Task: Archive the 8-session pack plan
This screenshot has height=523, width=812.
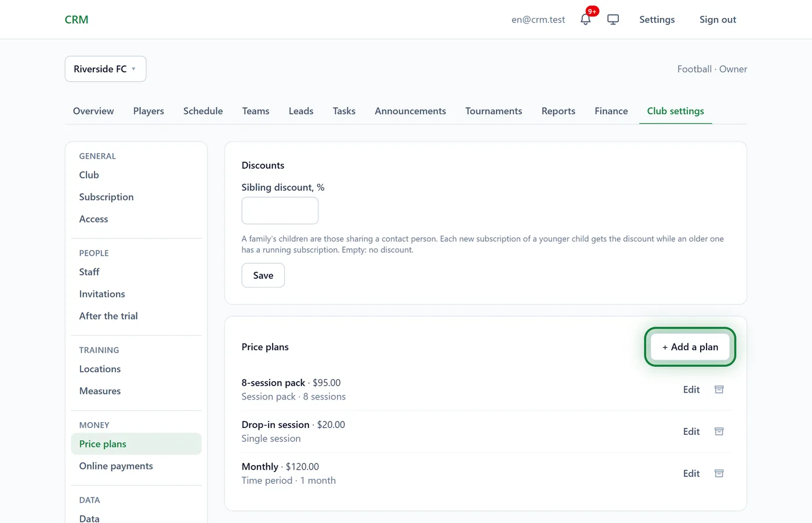Action: [719, 390]
